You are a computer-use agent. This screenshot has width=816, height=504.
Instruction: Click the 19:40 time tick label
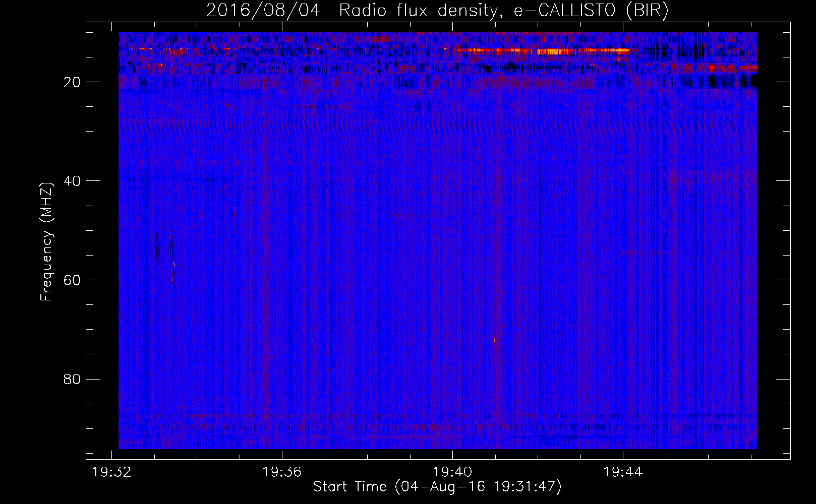tap(452, 472)
